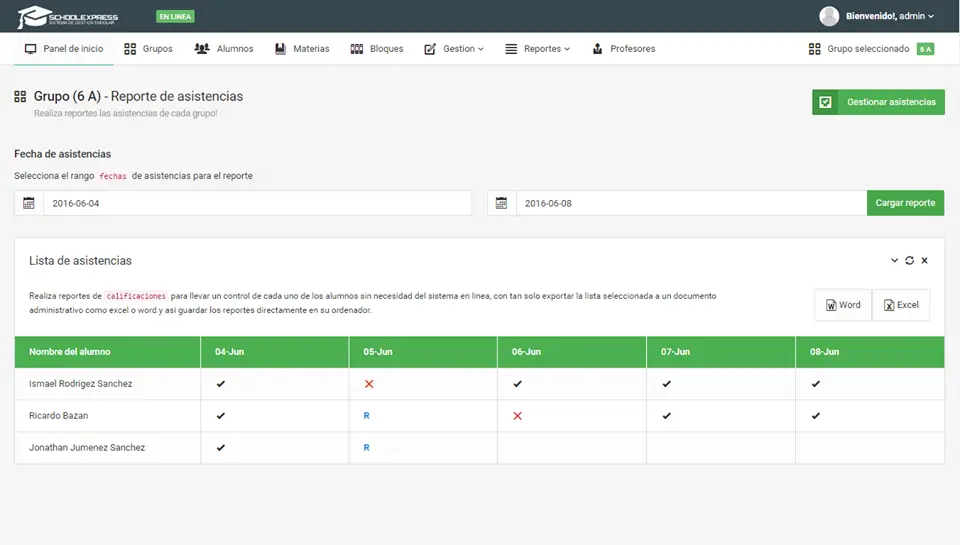Expand the Reportes dropdown menu

[x=537, y=48]
